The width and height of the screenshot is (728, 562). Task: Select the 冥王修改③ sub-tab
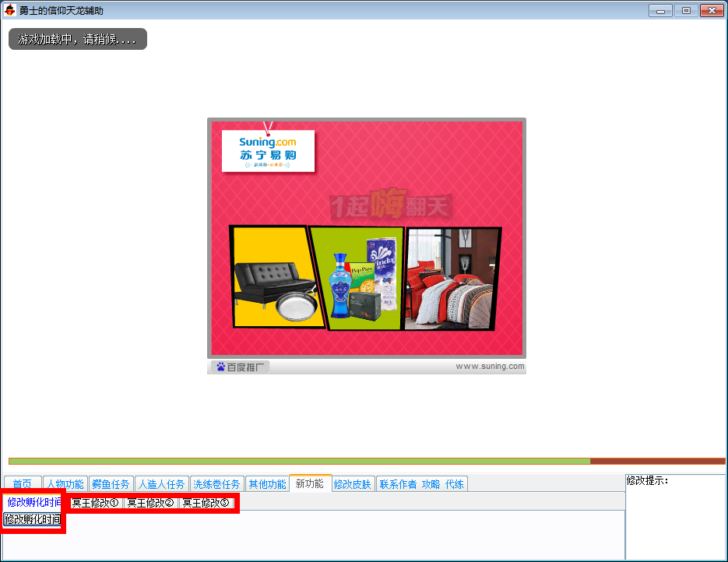click(x=206, y=503)
